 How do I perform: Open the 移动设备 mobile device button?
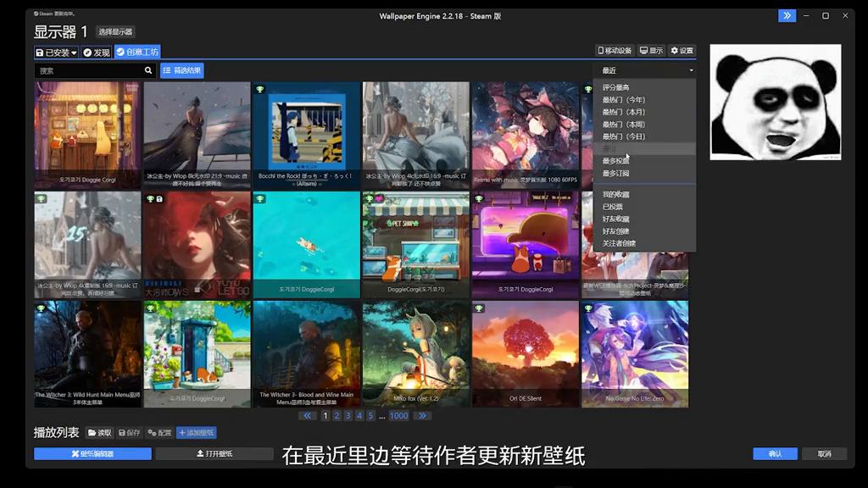click(x=615, y=50)
